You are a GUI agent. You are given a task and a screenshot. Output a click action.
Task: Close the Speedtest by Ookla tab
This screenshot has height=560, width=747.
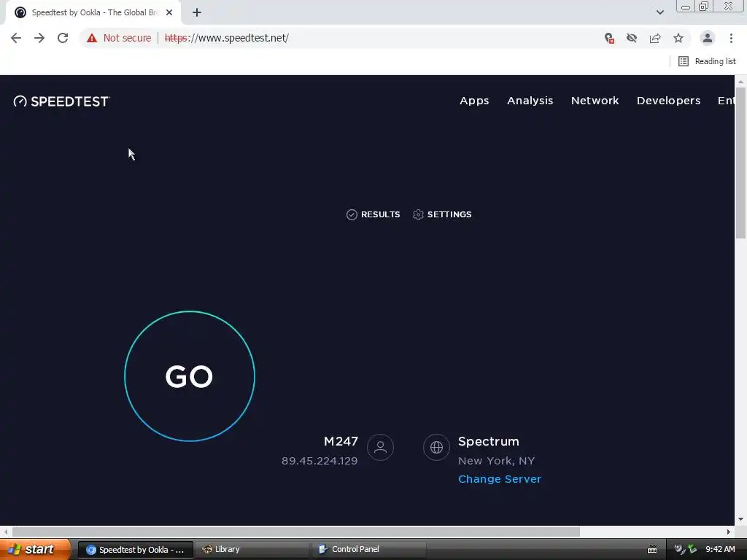click(x=169, y=12)
